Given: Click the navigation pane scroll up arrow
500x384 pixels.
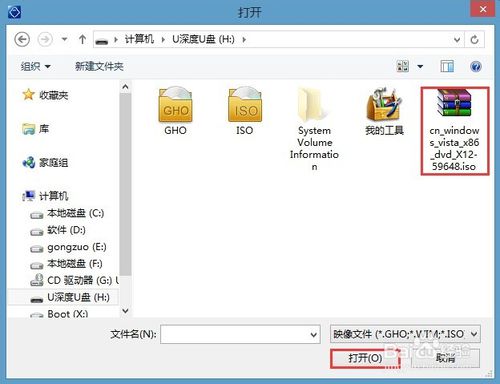Looking at the screenshot, I should [x=125, y=87].
